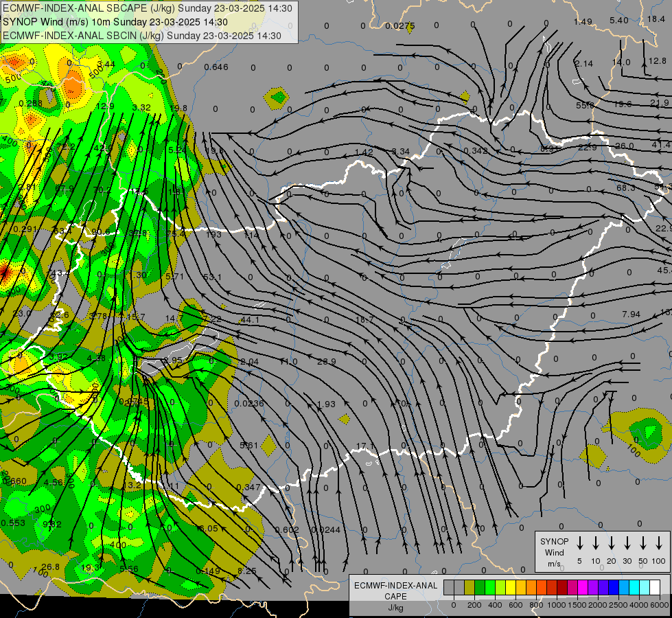Click the map value '1.93'

coord(326,404)
